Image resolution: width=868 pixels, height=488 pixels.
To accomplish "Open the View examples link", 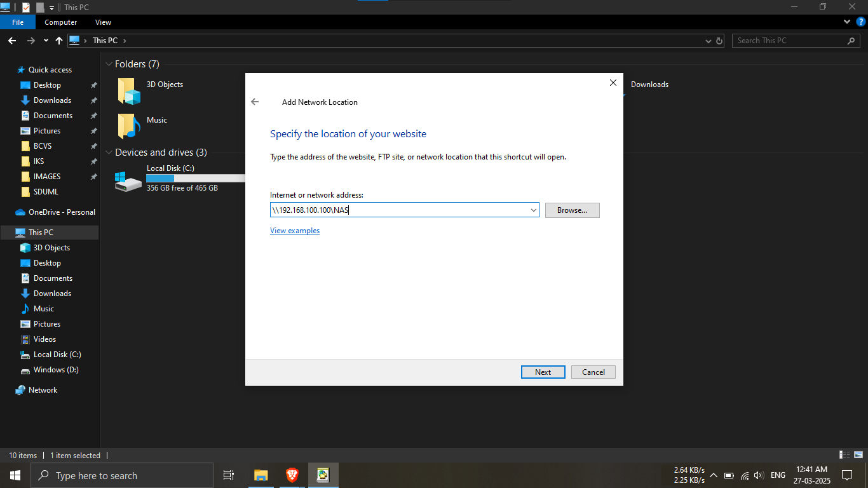I will point(295,231).
